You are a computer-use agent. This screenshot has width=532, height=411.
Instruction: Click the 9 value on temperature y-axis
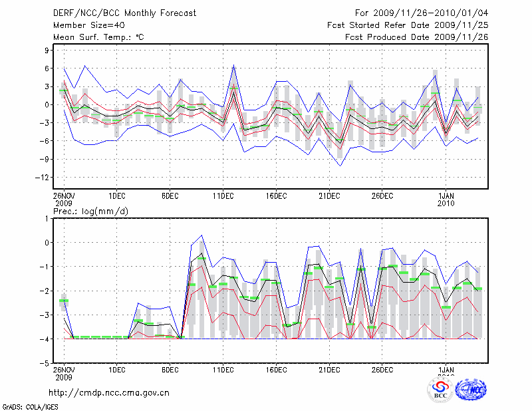click(x=47, y=50)
